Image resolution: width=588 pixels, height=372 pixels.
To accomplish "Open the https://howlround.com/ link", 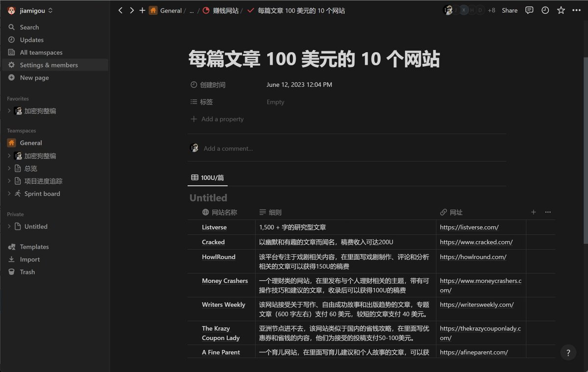I will (473, 257).
